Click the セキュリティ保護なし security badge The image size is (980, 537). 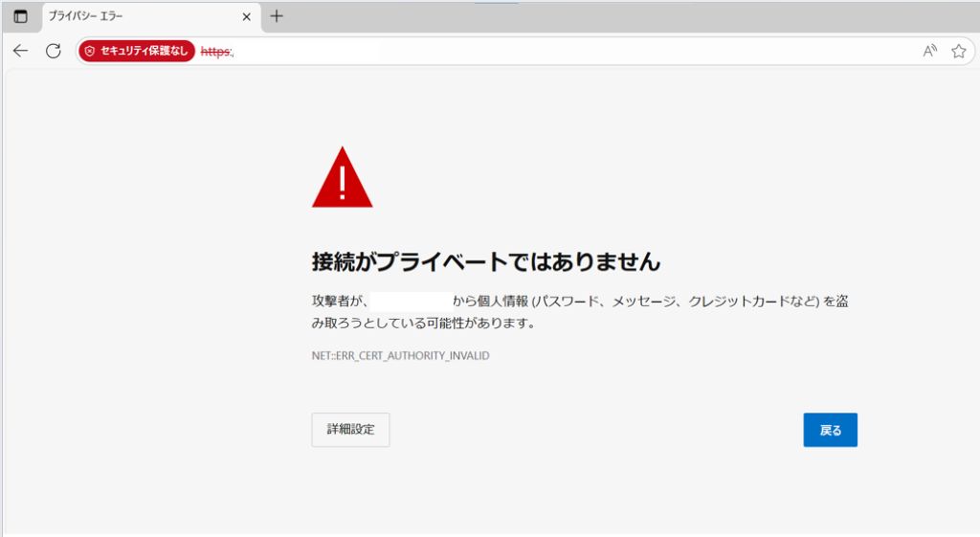tap(137, 51)
